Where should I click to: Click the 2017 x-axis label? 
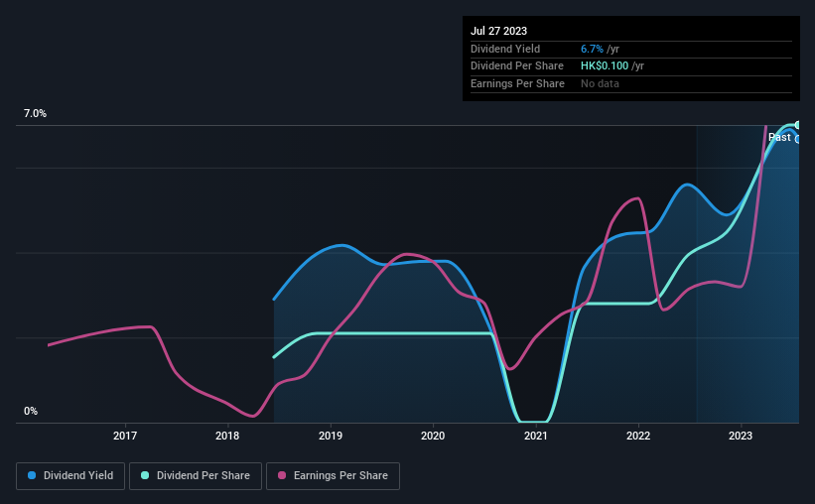click(x=125, y=436)
